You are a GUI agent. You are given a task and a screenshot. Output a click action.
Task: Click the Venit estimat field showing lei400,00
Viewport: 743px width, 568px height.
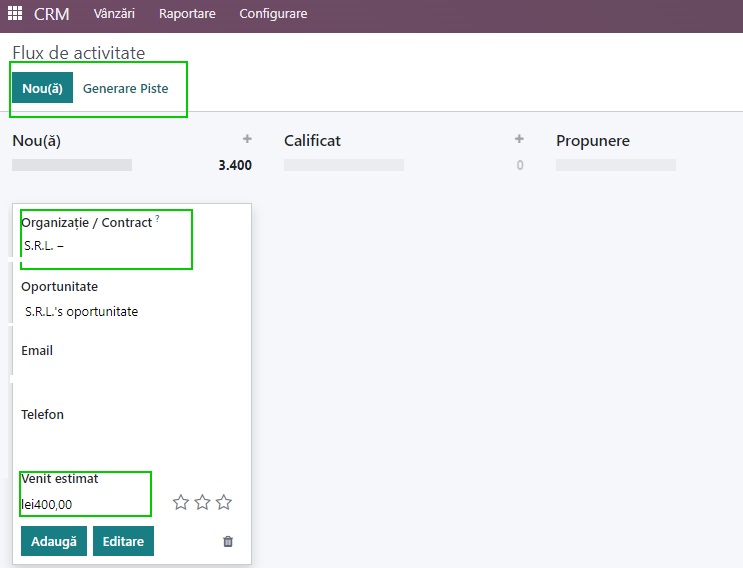[85, 505]
